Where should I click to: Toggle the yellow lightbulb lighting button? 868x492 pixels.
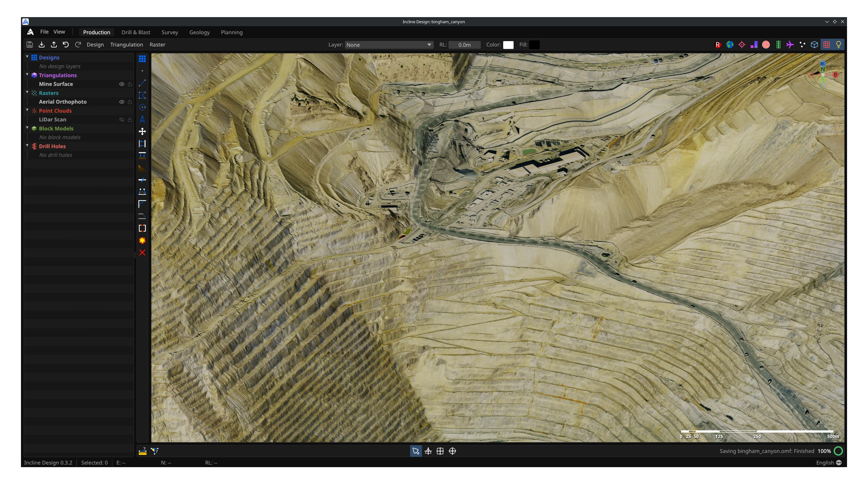tap(839, 45)
